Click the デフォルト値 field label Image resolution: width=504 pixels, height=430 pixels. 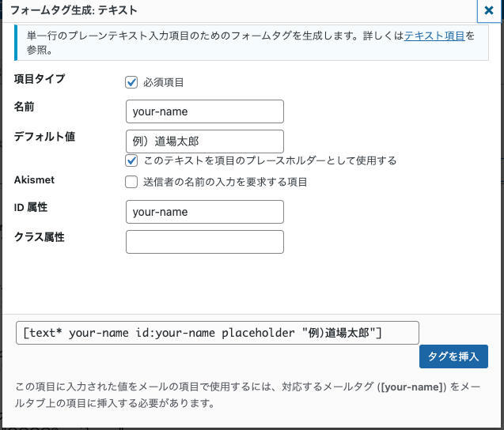tap(44, 137)
